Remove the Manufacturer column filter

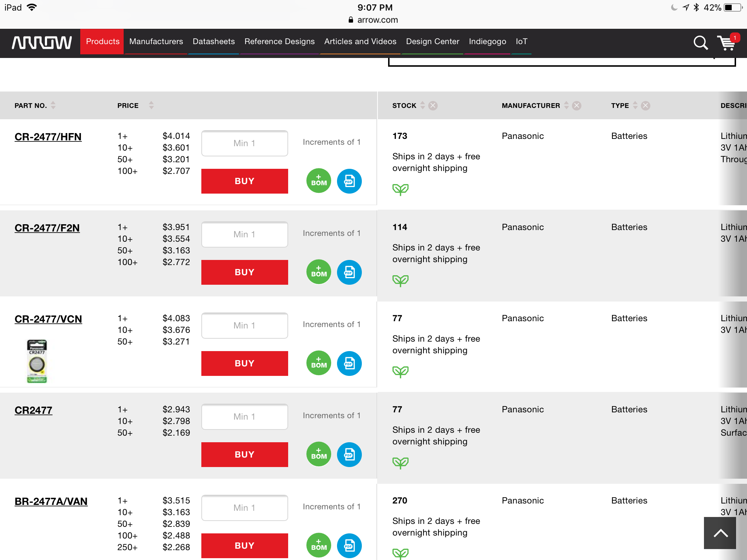pos(577,106)
